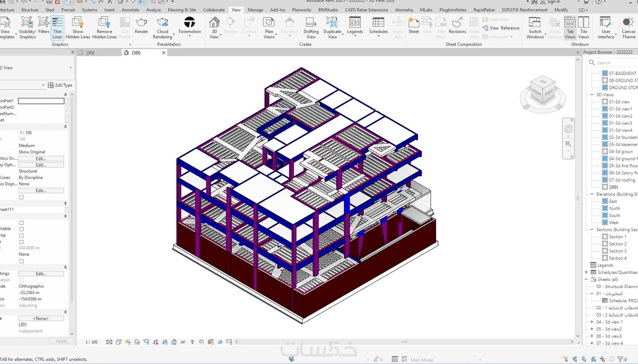The image size is (638, 364).
Task: Open Visibility/Graphics overrides
Action: tap(27, 28)
